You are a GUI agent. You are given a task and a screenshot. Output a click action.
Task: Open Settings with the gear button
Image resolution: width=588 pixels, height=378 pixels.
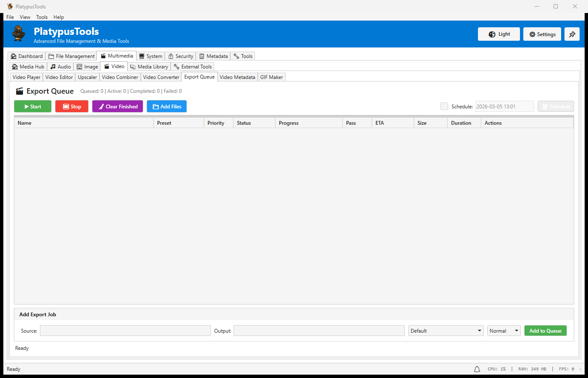coord(542,34)
